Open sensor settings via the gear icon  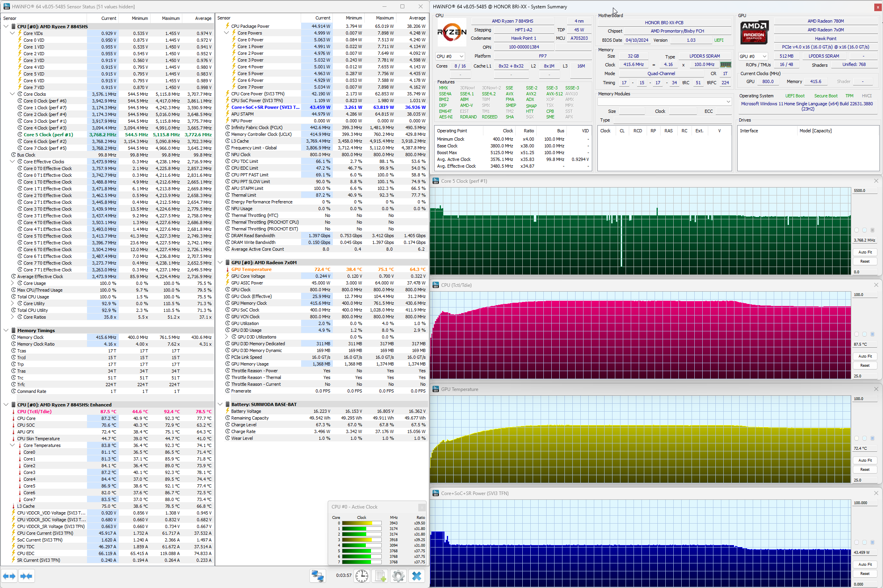coord(398,576)
